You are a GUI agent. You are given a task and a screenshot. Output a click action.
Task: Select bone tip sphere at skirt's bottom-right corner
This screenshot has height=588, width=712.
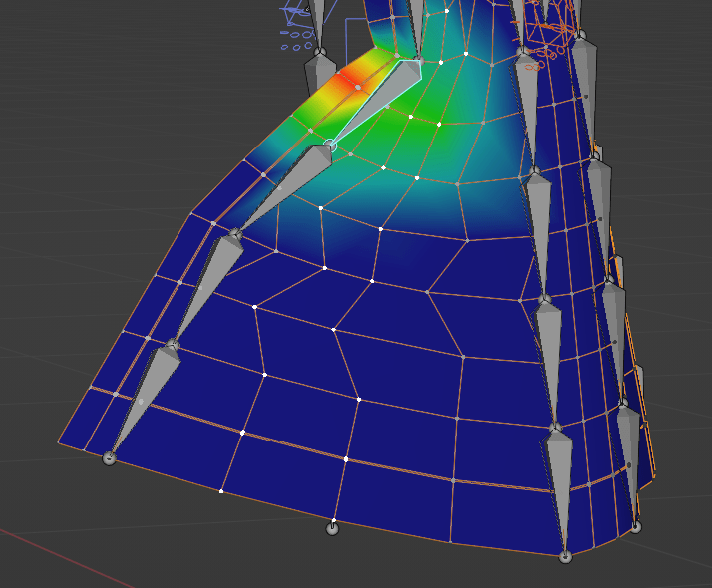(565, 556)
